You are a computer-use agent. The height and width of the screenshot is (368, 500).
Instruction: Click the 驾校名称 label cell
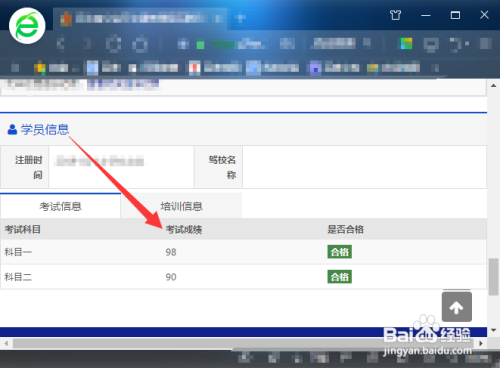point(219,167)
